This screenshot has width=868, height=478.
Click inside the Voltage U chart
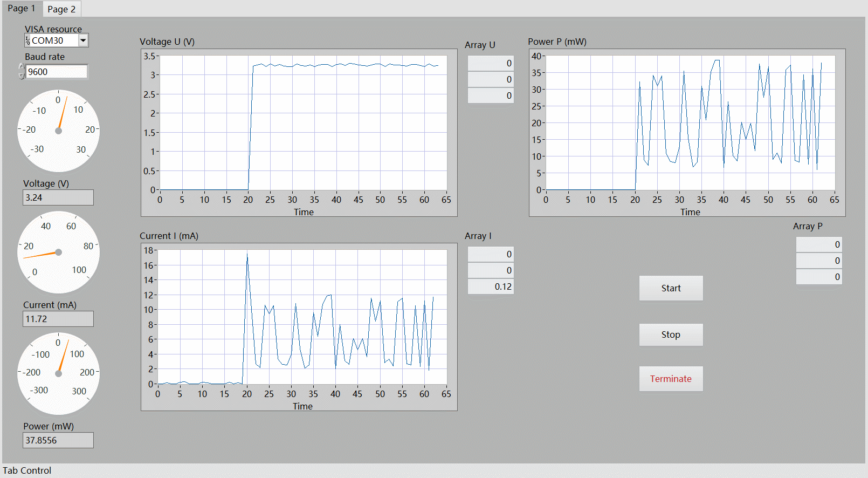point(304,122)
